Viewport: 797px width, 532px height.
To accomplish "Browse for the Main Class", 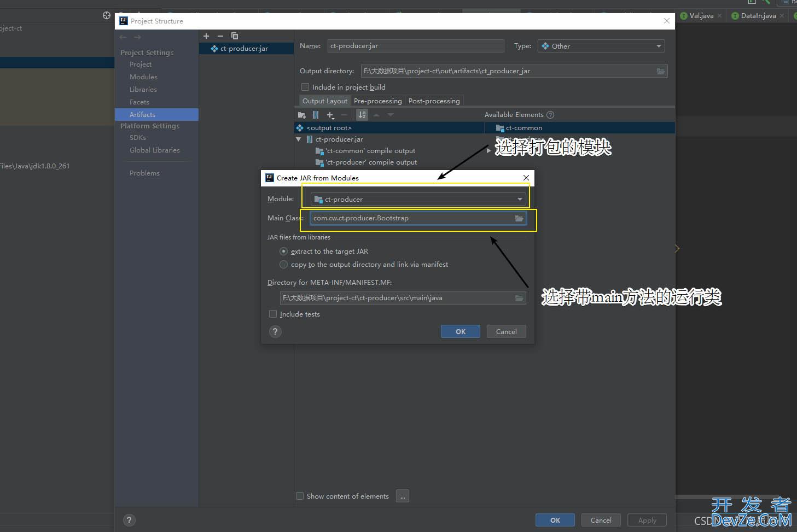I will pos(519,218).
